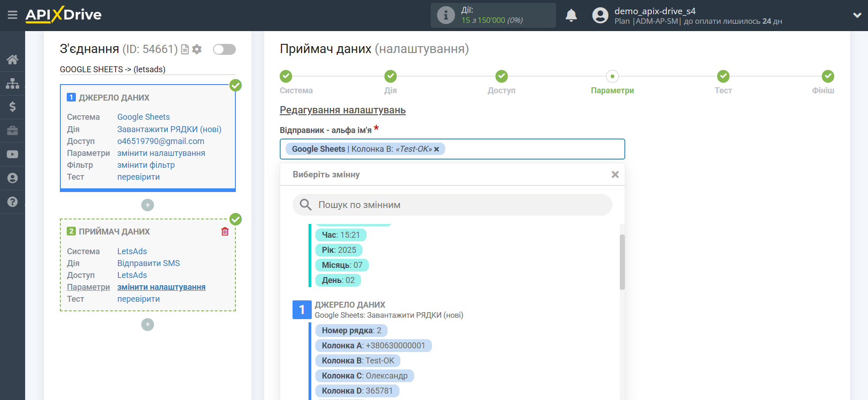The height and width of the screenshot is (400, 868).
Task: Click the Дії 15 з 150'000 counter
Action: tap(493, 15)
